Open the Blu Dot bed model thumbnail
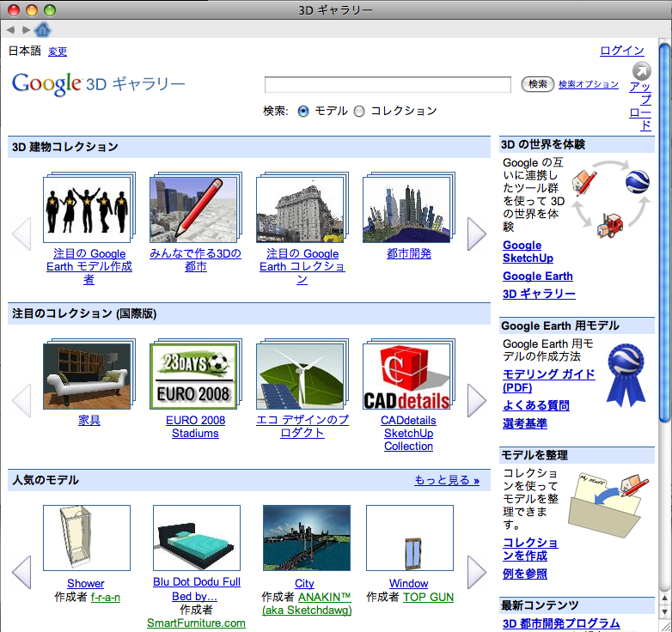Image resolution: width=672 pixels, height=632 pixels. click(x=197, y=538)
